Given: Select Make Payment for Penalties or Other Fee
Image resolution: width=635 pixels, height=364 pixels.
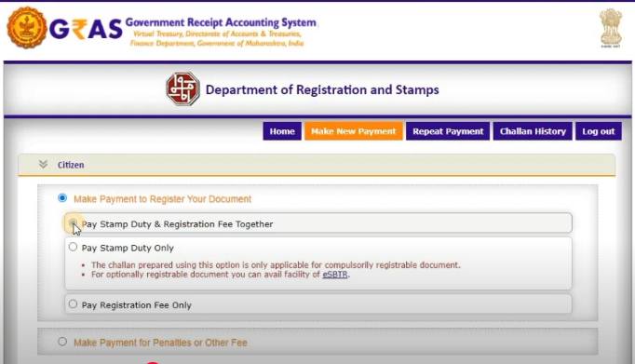Looking at the screenshot, I should pos(62,342).
